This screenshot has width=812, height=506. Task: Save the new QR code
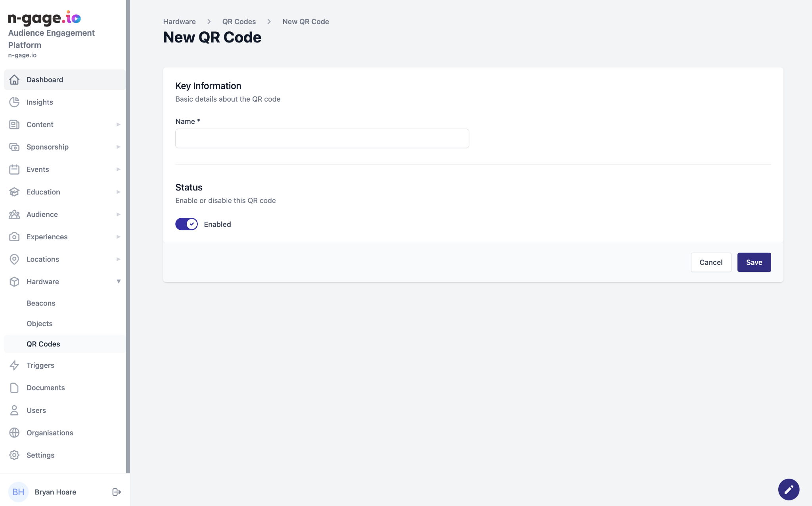pos(754,262)
